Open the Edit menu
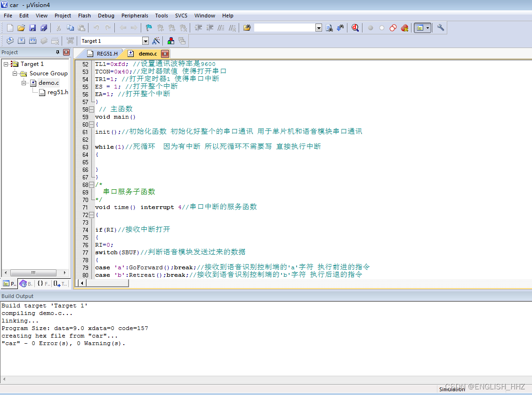Screen dimensions: 532x395 pos(24,16)
